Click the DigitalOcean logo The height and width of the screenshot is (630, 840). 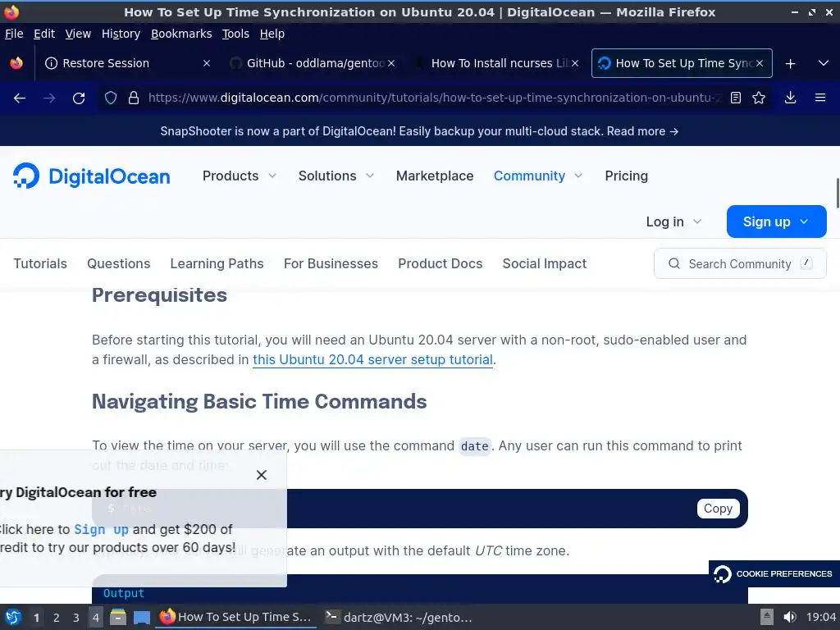pyautogui.click(x=92, y=176)
